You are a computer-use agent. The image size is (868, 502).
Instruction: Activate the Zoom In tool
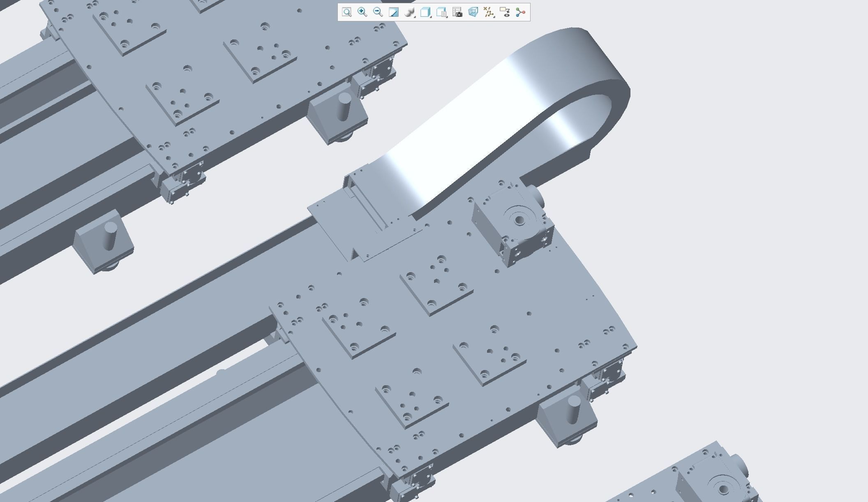point(362,12)
